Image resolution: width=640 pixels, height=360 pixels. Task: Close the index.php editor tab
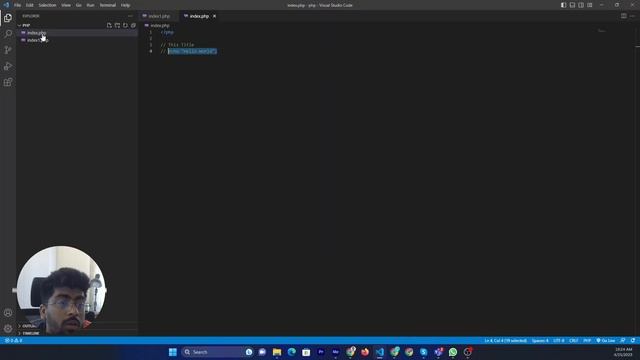(x=214, y=16)
